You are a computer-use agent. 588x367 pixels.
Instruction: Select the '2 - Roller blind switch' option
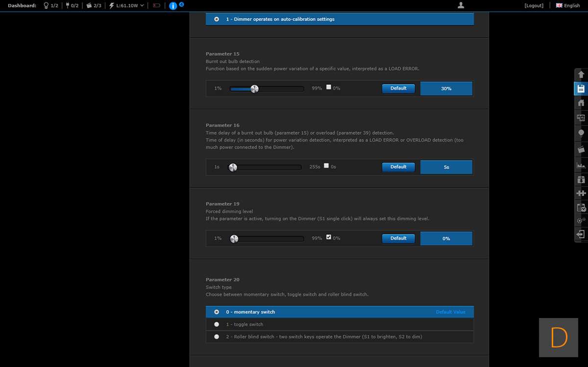(x=217, y=337)
